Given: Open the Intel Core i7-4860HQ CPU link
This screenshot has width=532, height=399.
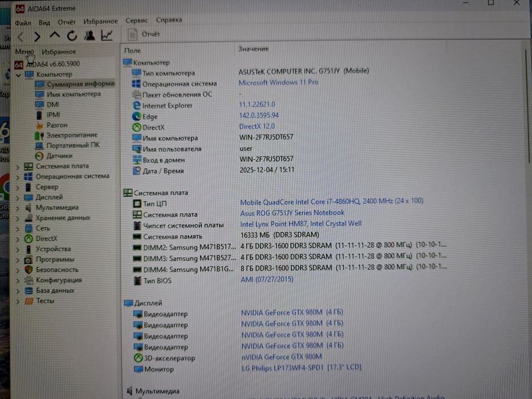Looking at the screenshot, I should click(331, 202).
